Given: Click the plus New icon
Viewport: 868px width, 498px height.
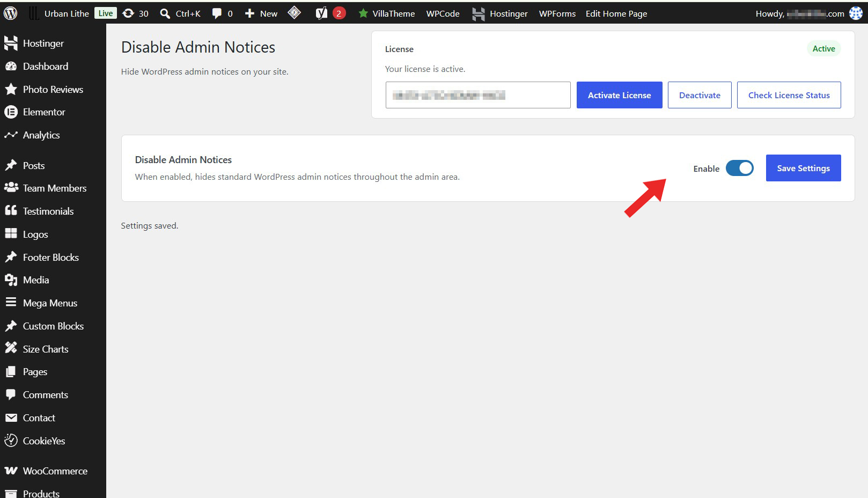Looking at the screenshot, I should (x=249, y=13).
